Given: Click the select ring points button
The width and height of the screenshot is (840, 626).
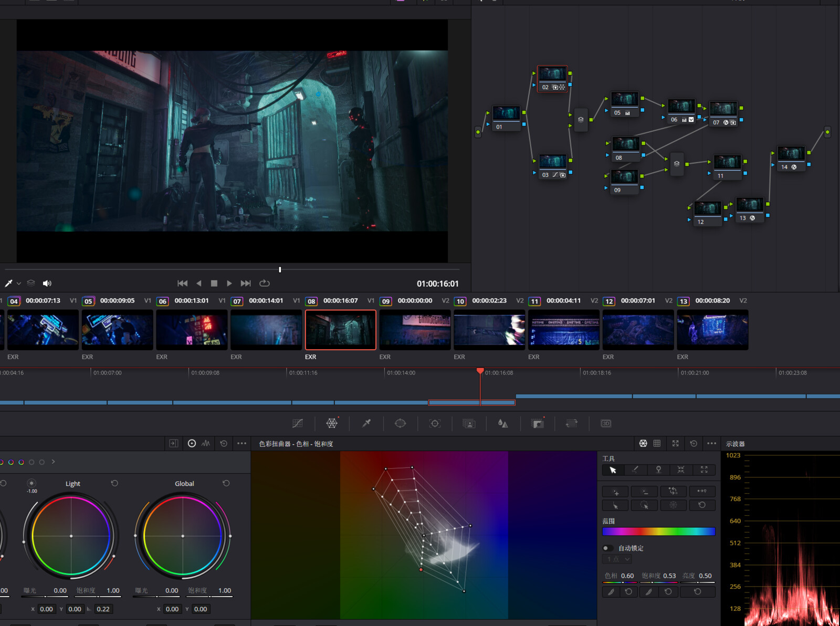Looking at the screenshot, I should point(645,505).
